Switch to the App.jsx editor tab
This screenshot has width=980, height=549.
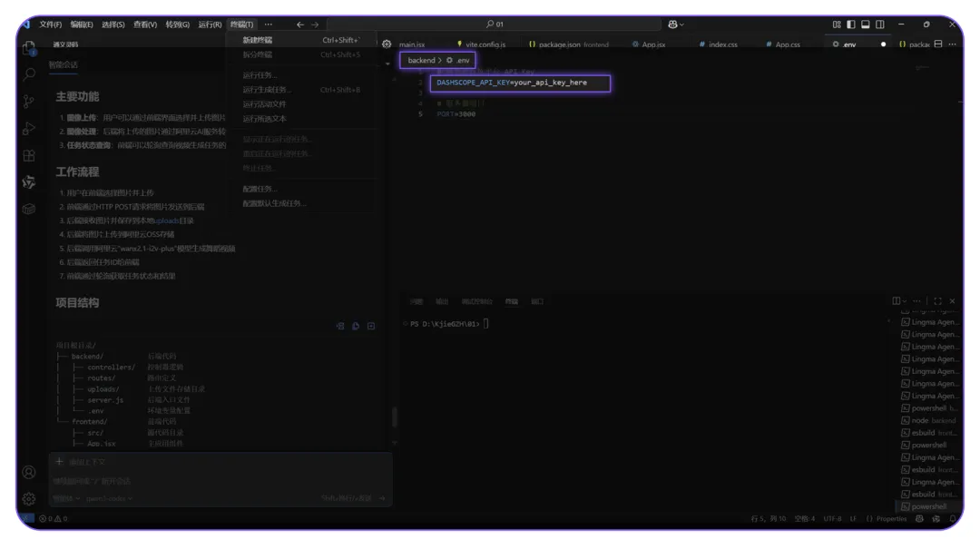coord(650,44)
